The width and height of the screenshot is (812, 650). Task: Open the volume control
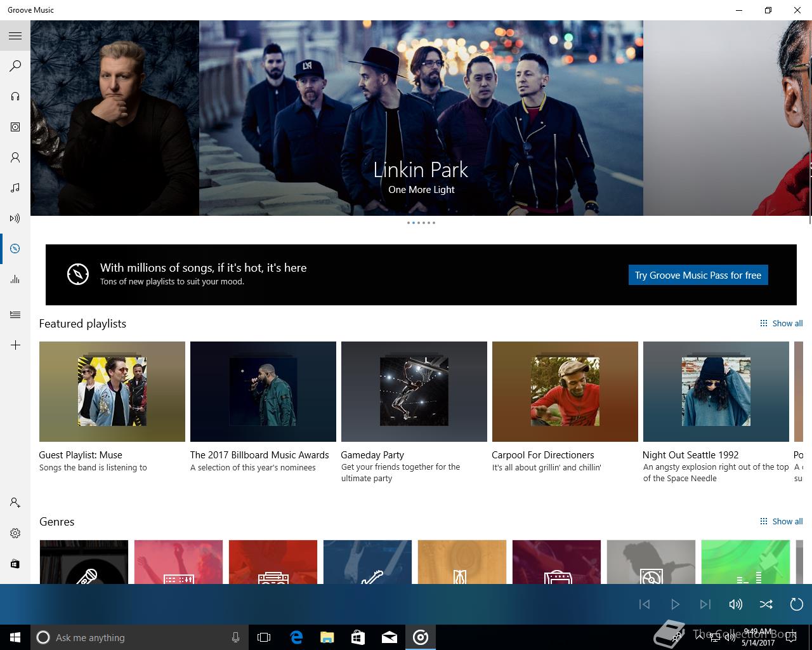736,604
